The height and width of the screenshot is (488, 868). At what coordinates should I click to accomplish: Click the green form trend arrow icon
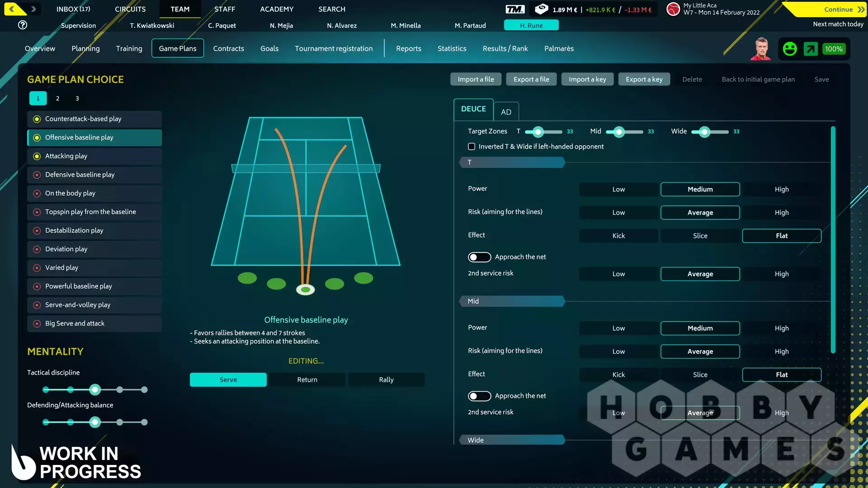[811, 49]
